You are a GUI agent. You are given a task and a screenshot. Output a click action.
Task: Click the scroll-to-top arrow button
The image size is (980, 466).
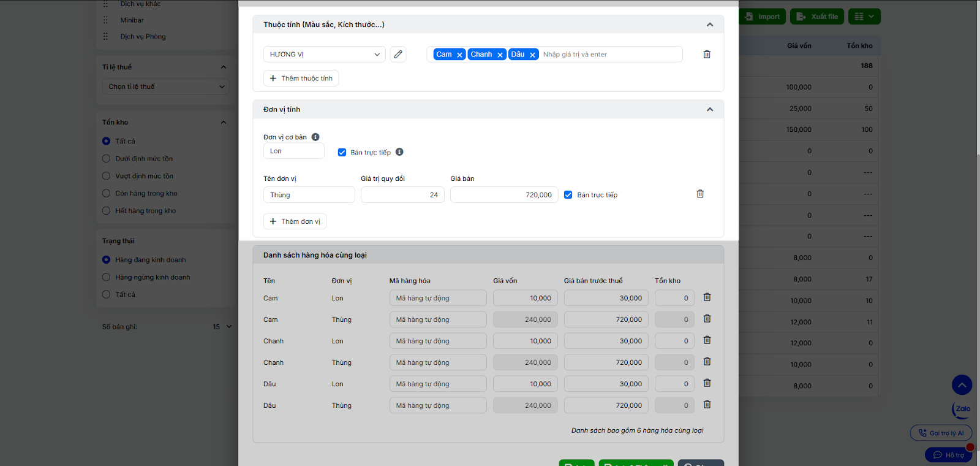962,385
